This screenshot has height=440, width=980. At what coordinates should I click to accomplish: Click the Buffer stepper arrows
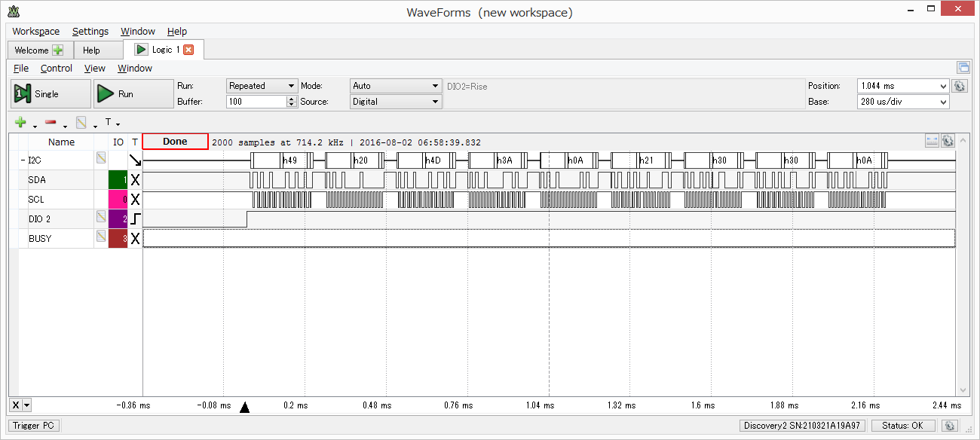point(292,102)
